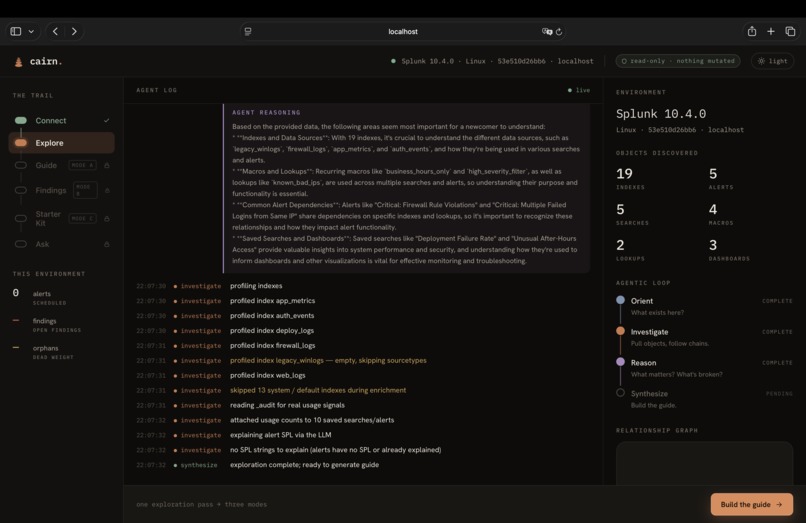Screen dimensions: 806x523
Task: Click the cairn. brand name
Action: click(x=46, y=61)
